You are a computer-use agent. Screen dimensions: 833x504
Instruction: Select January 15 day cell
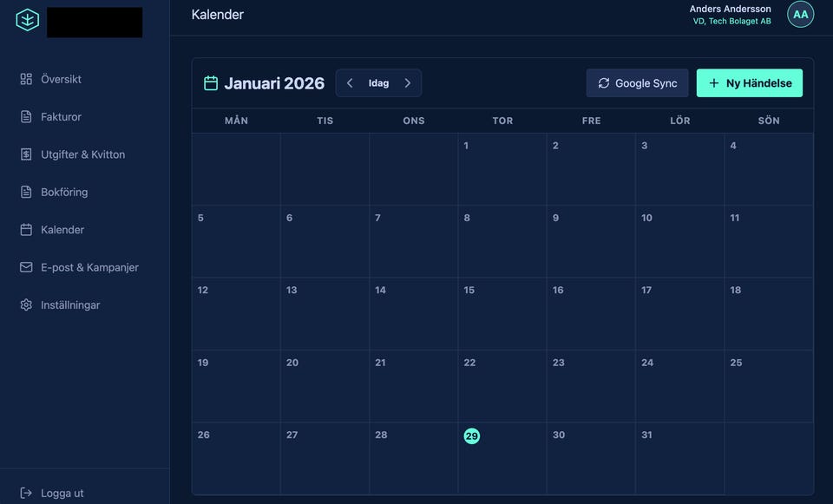502,313
